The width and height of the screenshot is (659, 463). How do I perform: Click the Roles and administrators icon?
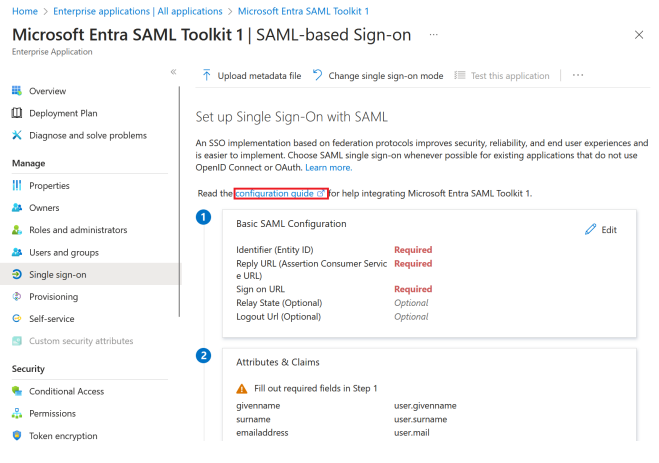click(17, 230)
